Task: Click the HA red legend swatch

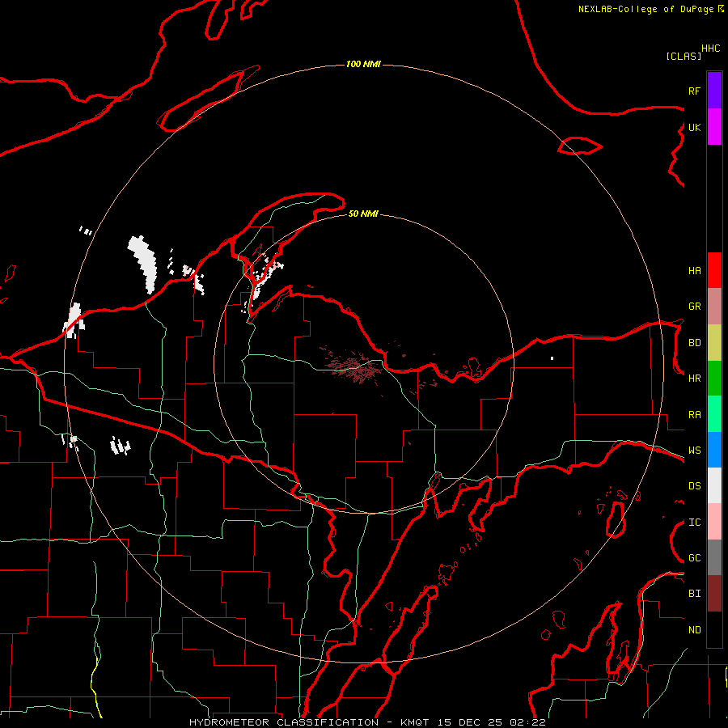Action: click(714, 270)
